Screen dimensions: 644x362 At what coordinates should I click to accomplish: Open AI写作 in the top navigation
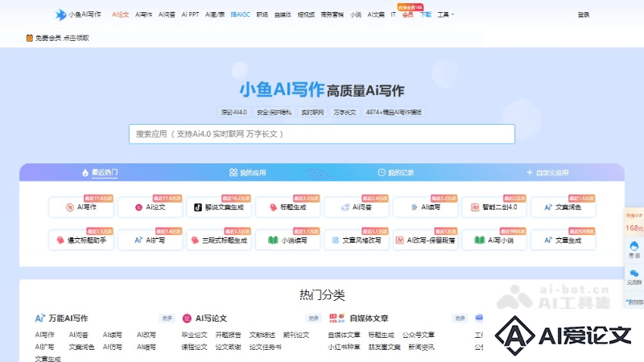[144, 14]
